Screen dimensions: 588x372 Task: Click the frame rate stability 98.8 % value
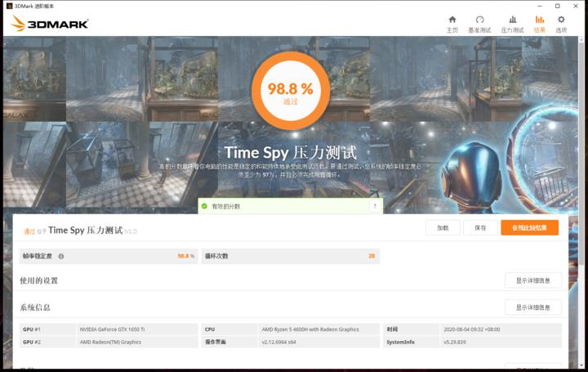(185, 256)
